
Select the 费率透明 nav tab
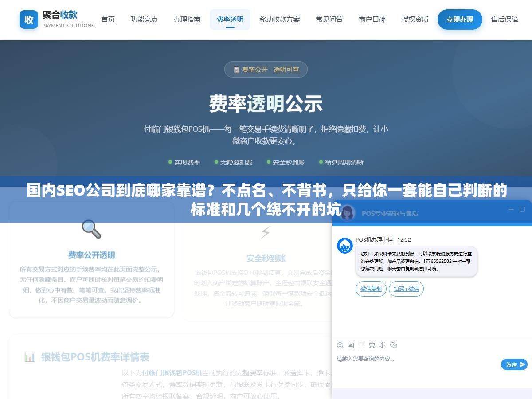(x=230, y=20)
